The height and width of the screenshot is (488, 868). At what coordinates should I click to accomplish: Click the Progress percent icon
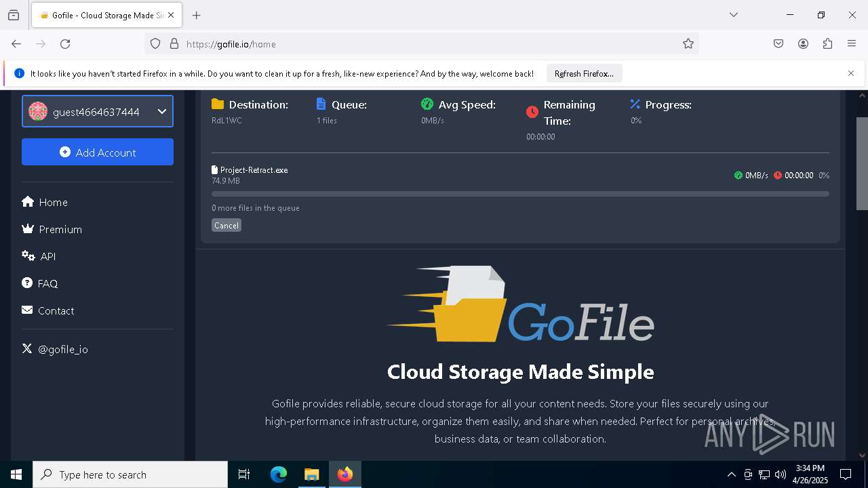point(635,104)
